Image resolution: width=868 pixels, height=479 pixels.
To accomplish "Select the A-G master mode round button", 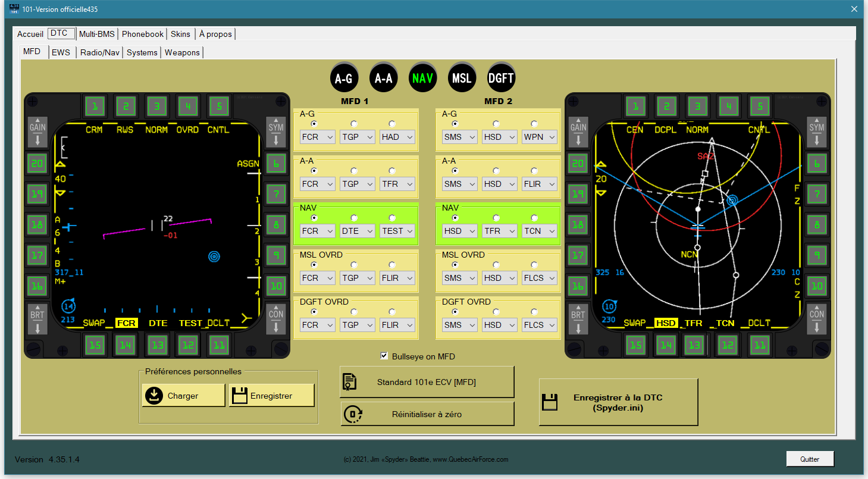I will (344, 77).
